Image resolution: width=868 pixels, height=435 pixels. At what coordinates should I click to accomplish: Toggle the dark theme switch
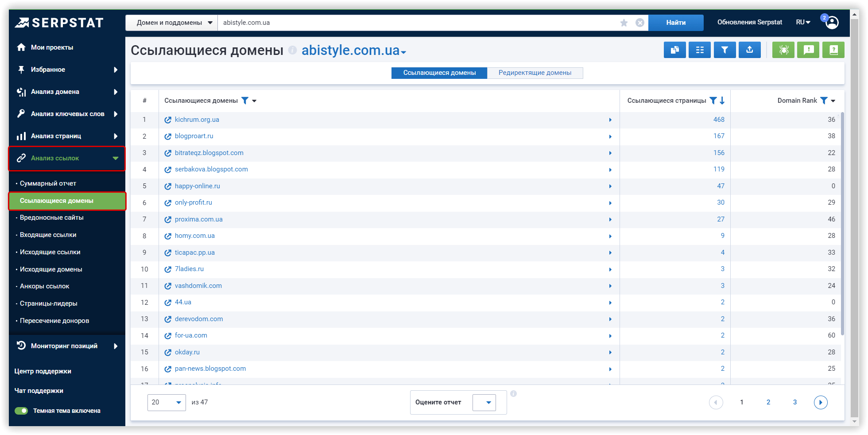pyautogui.click(x=21, y=411)
